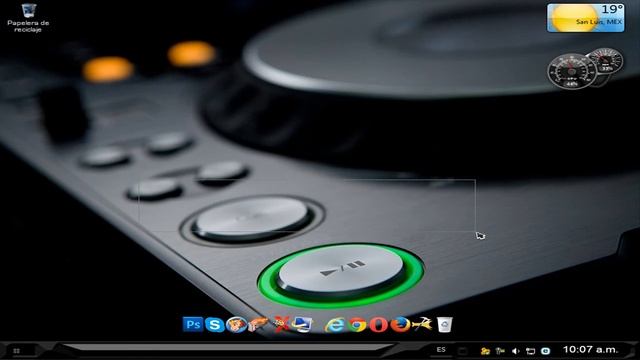Viewport: 640px width, 360px height.
Task: Open the recycle bin in the dock
Action: click(x=444, y=325)
